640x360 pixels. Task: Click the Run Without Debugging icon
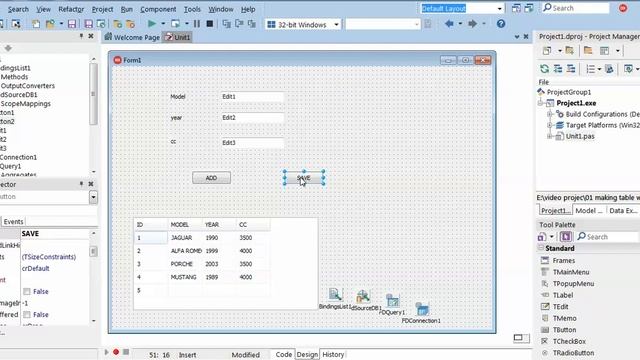pyautogui.click(x=176, y=24)
